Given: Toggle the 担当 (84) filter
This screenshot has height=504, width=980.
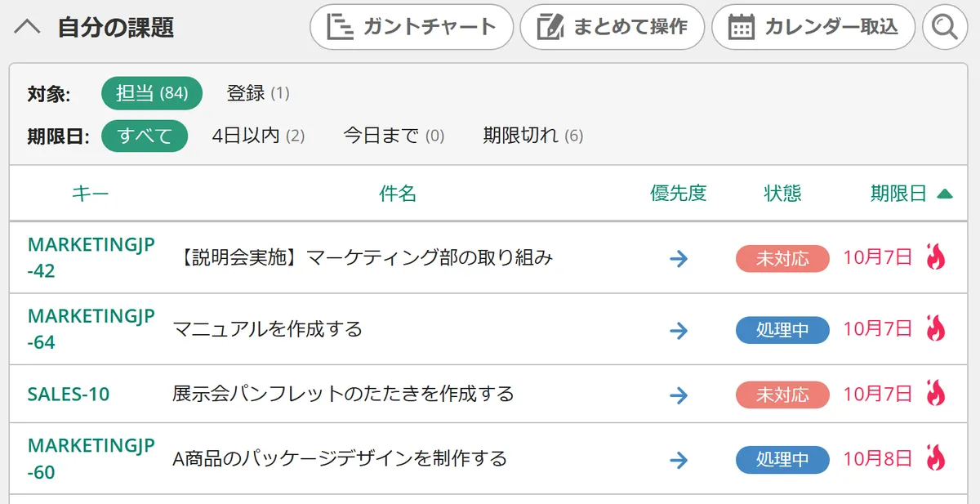Looking at the screenshot, I should tap(151, 93).
